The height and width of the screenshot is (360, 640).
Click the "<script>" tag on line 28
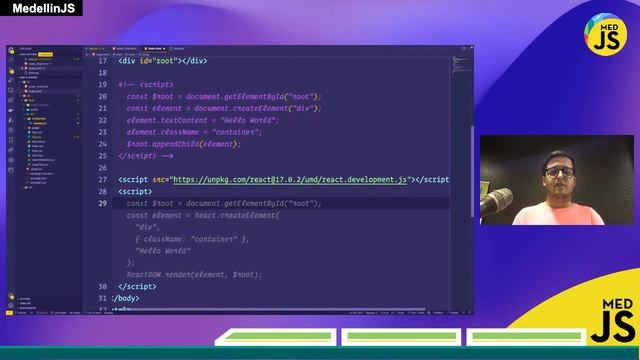[135, 191]
